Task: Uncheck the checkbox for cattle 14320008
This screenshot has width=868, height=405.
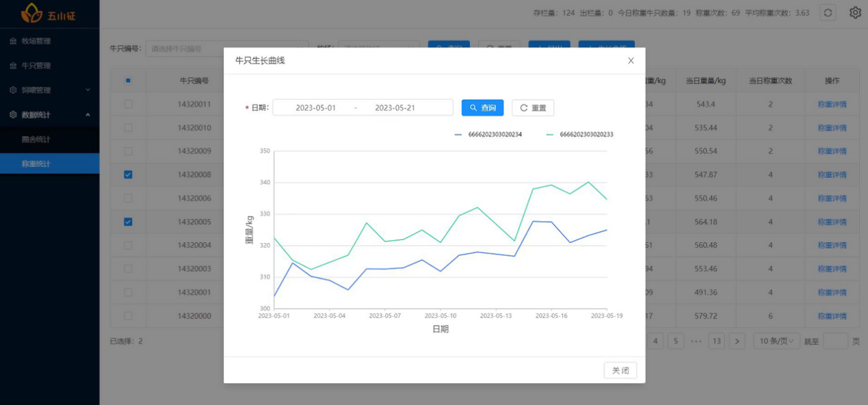Action: [x=127, y=174]
